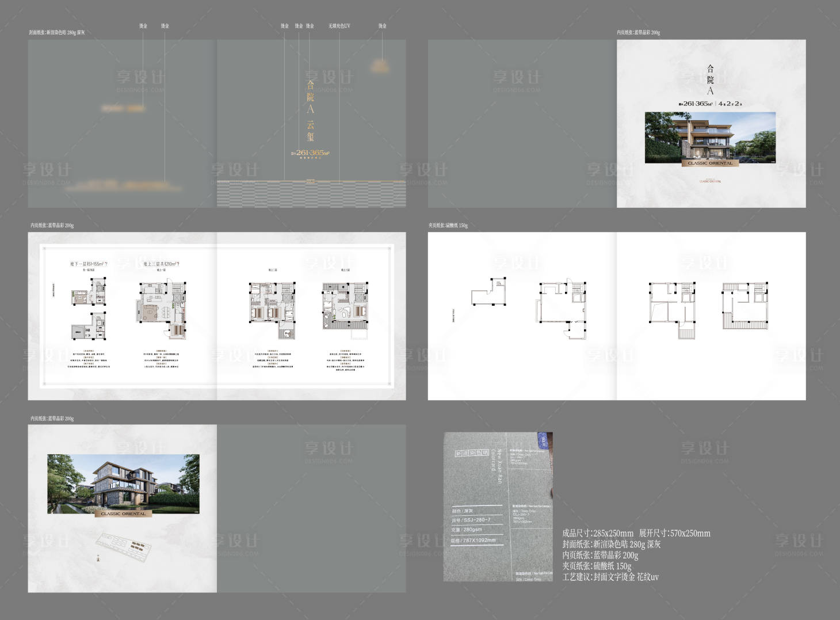Click the striped UV pattern band on cover
This screenshot has width=840, height=620.
pos(311,195)
